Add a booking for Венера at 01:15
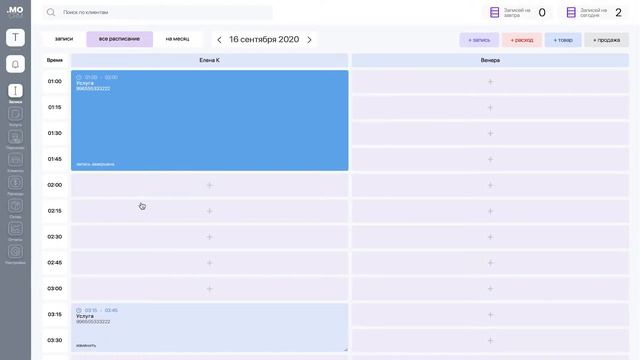Screen dimensions: 640x360 click(x=490, y=107)
